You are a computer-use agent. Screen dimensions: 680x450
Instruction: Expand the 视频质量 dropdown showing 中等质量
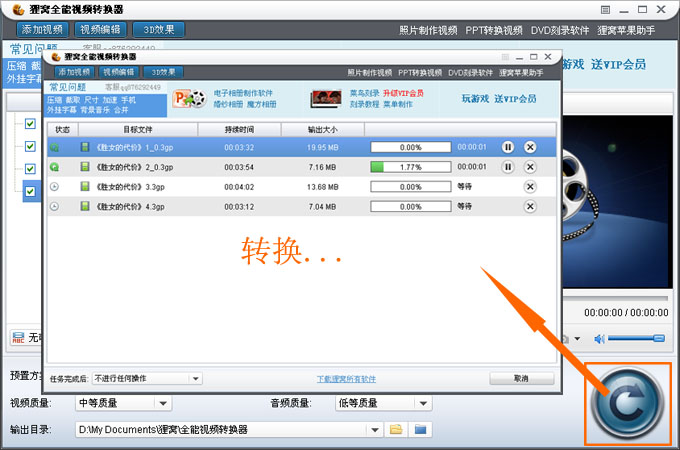163,403
